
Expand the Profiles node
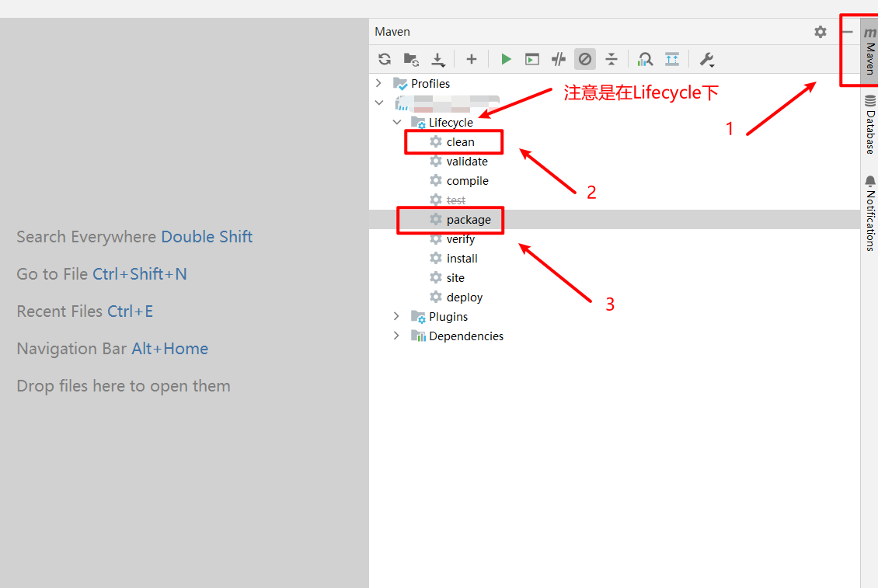(379, 83)
